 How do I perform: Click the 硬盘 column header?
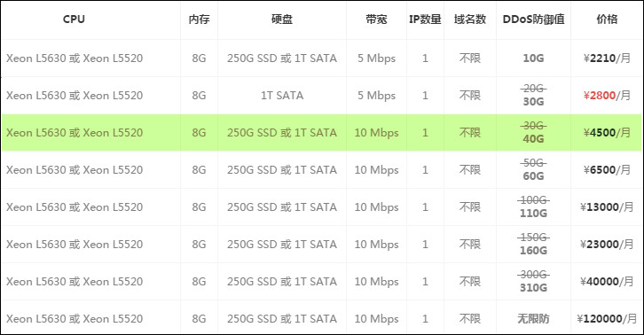point(282,19)
